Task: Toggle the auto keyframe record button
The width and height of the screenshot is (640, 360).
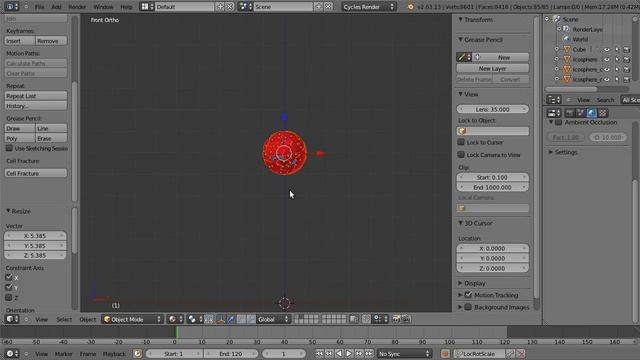Action: (x=445, y=354)
